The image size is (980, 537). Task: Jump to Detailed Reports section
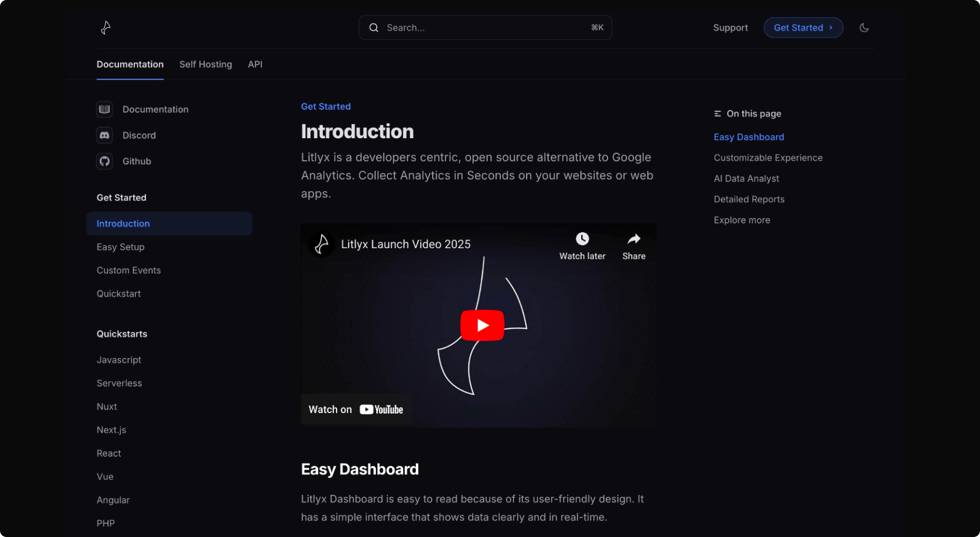[749, 199]
